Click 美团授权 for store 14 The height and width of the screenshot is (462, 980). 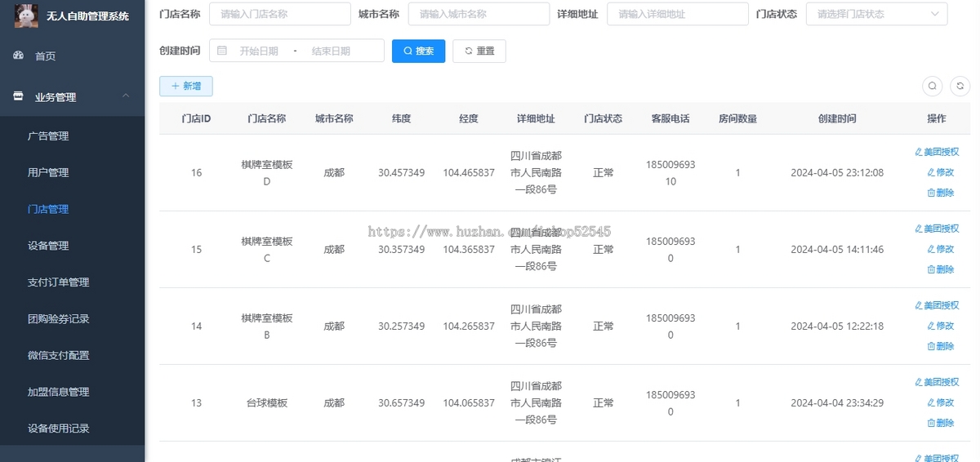[x=937, y=305]
